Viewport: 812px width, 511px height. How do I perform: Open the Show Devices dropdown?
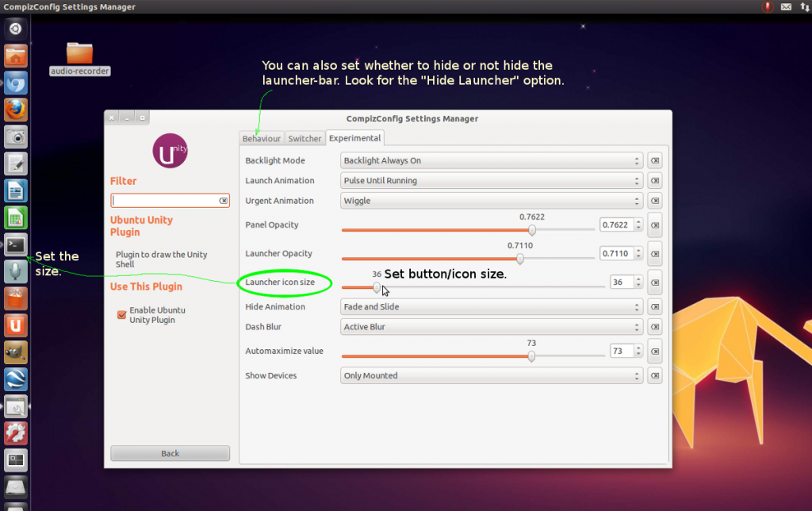coord(492,376)
